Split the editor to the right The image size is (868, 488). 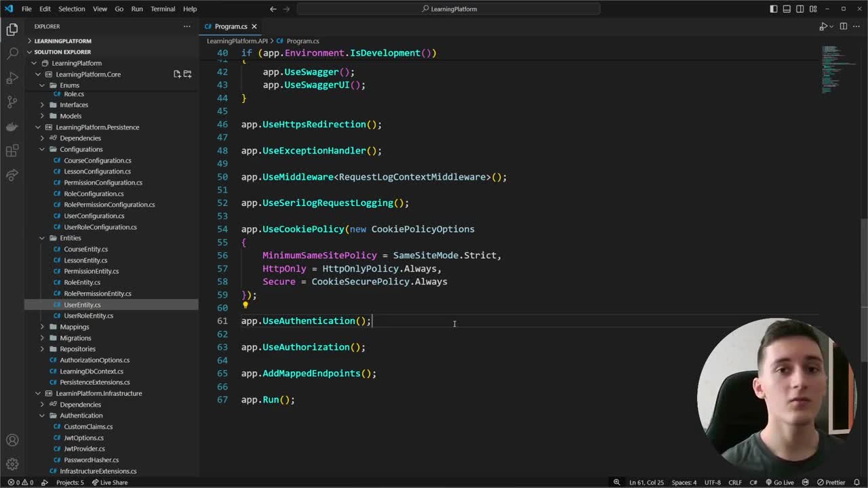click(844, 26)
